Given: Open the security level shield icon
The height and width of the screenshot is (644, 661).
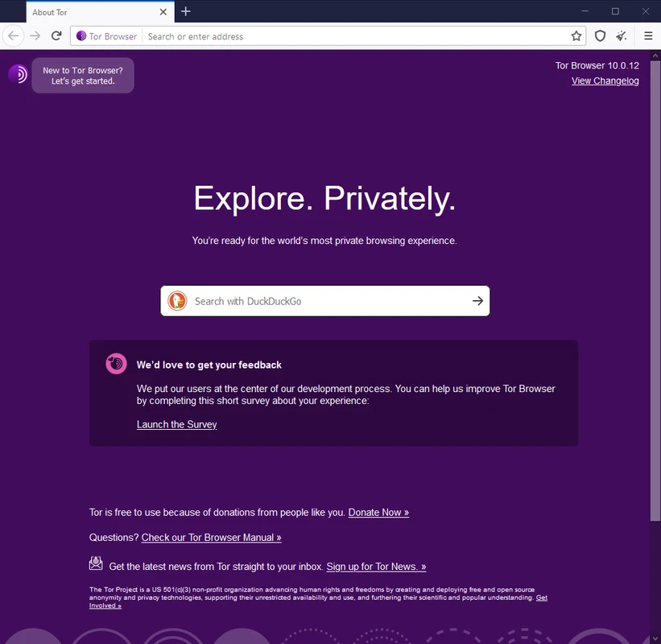Looking at the screenshot, I should click(x=600, y=36).
